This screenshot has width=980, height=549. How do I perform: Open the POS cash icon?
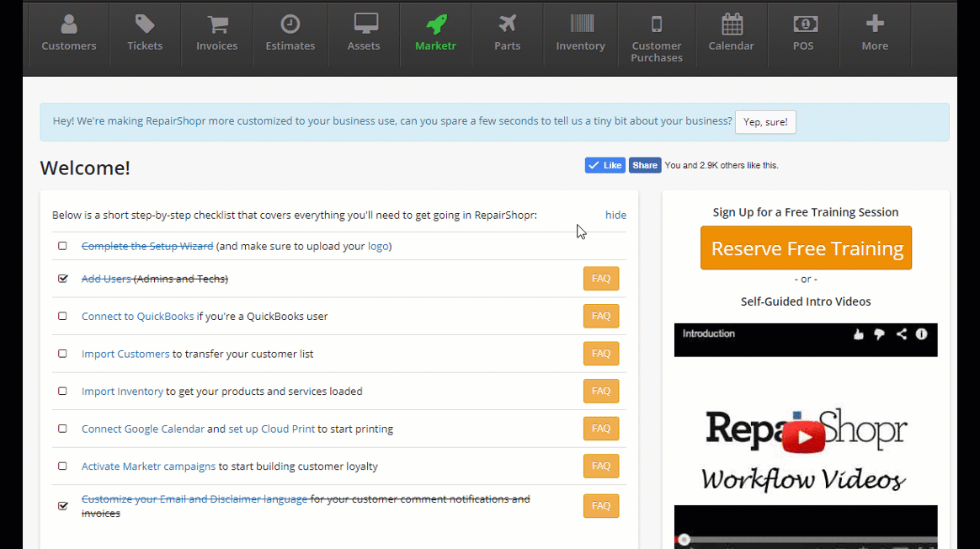point(805,24)
